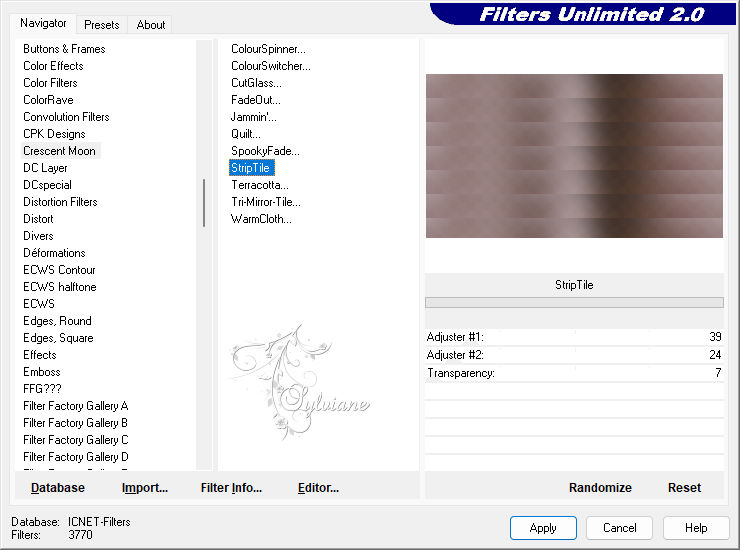Viewport: 740px width, 550px height.
Task: Select Distortion Filters category
Action: click(60, 202)
